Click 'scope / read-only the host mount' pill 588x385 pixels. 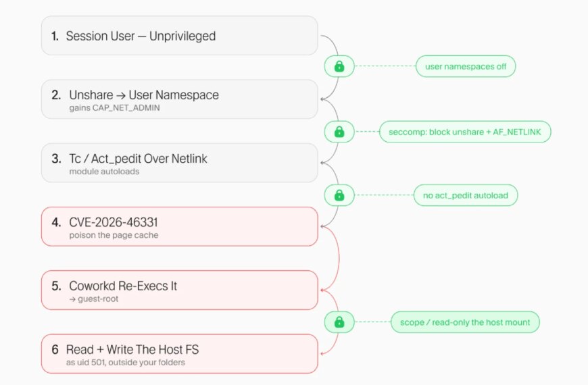click(465, 322)
